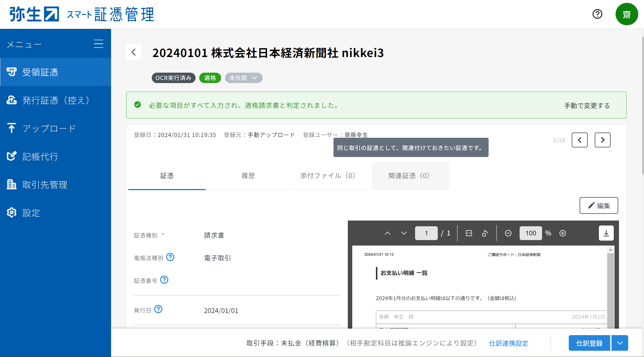The image size is (644, 357).
Task: Click the 設定 gear icon
Action: (11, 212)
